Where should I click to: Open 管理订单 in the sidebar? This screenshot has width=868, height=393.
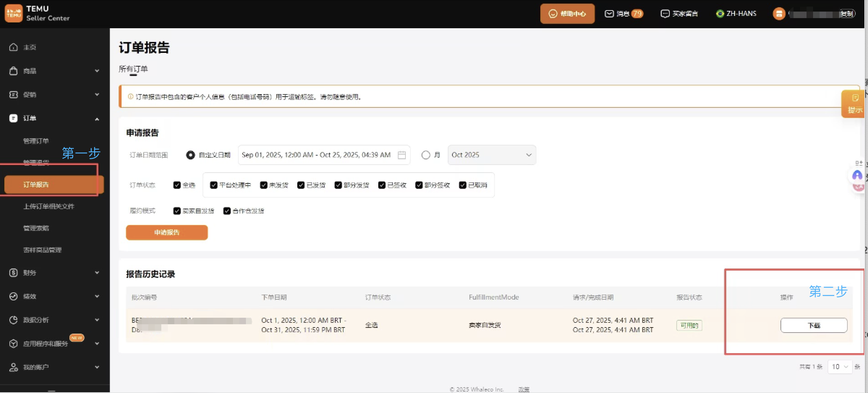click(x=36, y=141)
